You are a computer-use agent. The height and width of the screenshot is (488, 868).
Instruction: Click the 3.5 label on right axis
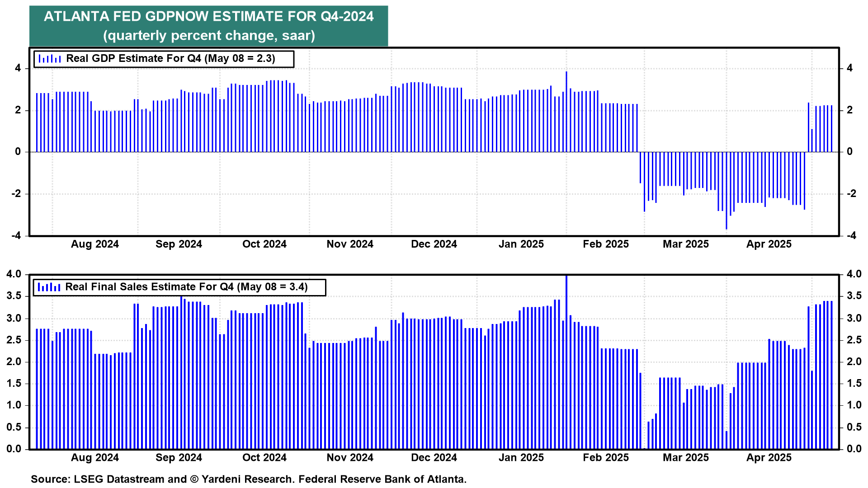click(x=854, y=296)
